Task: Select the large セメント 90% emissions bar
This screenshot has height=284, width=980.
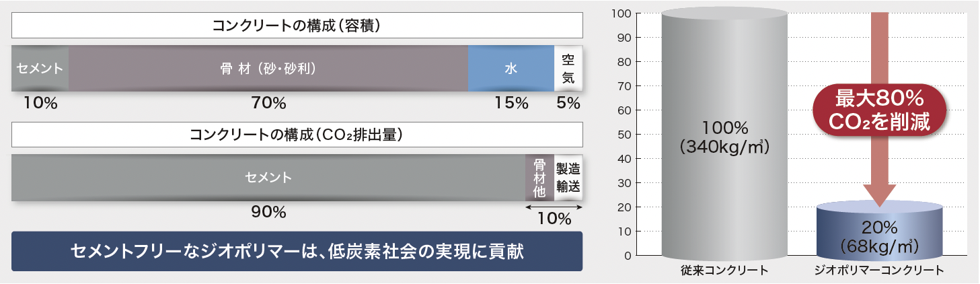Action: pyautogui.click(x=268, y=178)
